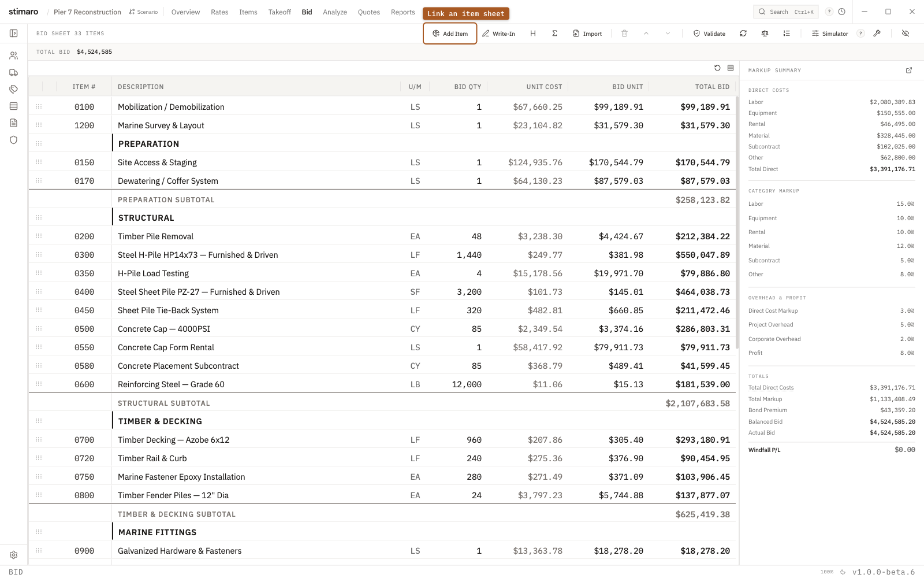The width and height of the screenshot is (924, 578).
Task: Toggle grid row density icon
Action: click(x=731, y=68)
